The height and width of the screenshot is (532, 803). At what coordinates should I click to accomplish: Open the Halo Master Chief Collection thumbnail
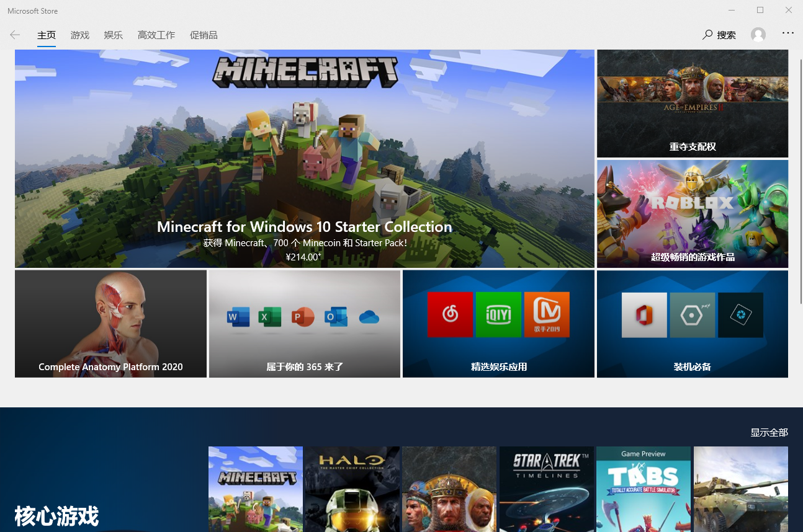pyautogui.click(x=352, y=489)
